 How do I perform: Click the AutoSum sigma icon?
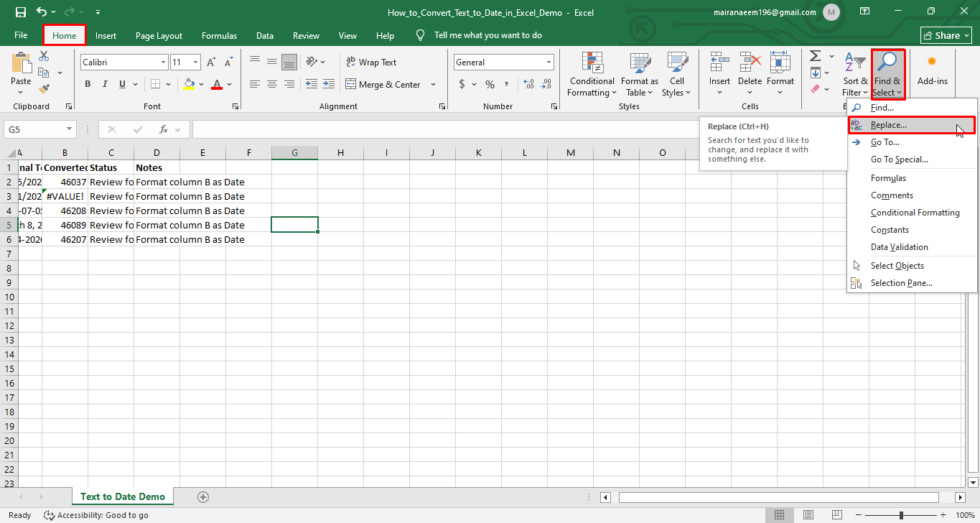[815, 56]
